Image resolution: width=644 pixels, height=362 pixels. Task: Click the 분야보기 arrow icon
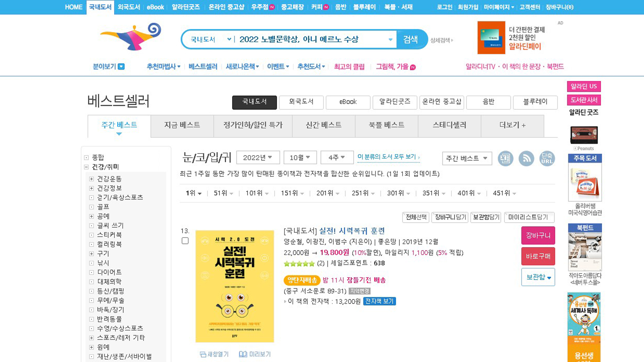coord(121,67)
